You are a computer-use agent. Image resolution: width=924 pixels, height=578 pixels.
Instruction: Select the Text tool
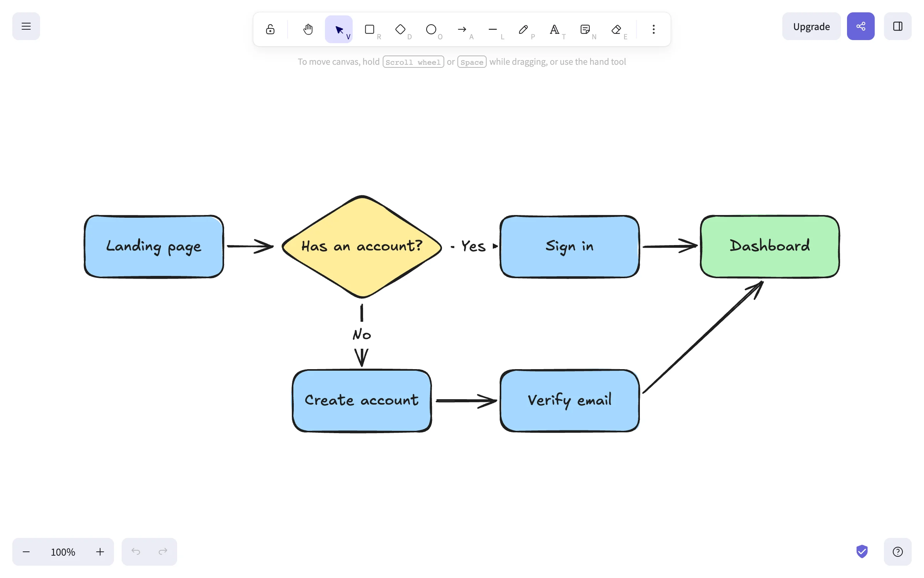tap(554, 29)
